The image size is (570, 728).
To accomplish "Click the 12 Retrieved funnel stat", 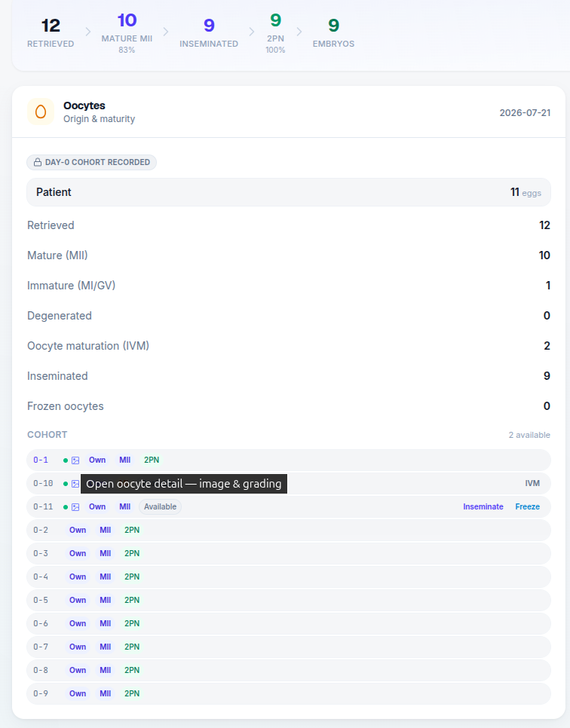I will tap(51, 32).
